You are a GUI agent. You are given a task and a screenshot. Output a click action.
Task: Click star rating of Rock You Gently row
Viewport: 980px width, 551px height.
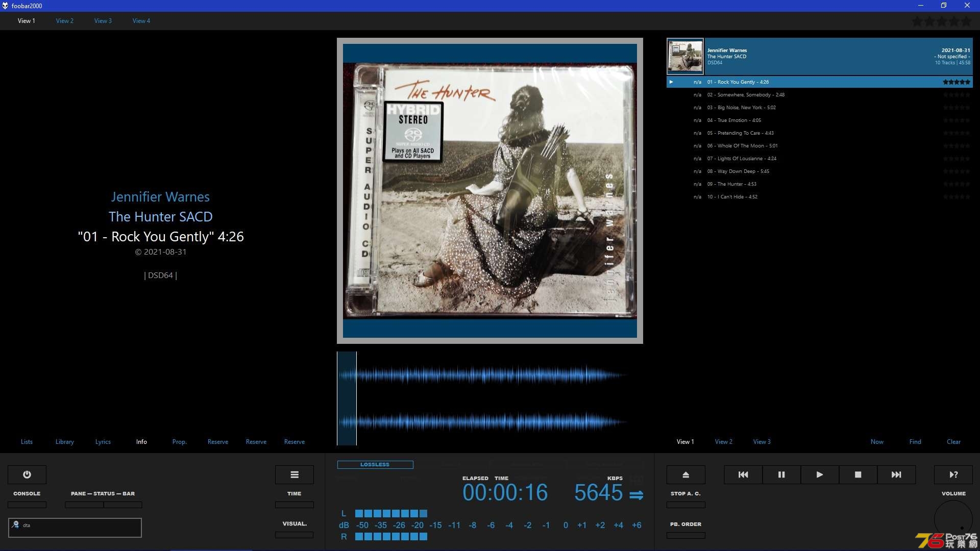[x=957, y=82]
